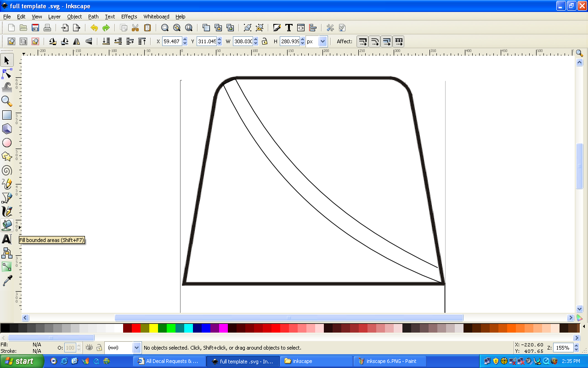Select the Node editing tool
This screenshot has width=588, height=368.
7,74
